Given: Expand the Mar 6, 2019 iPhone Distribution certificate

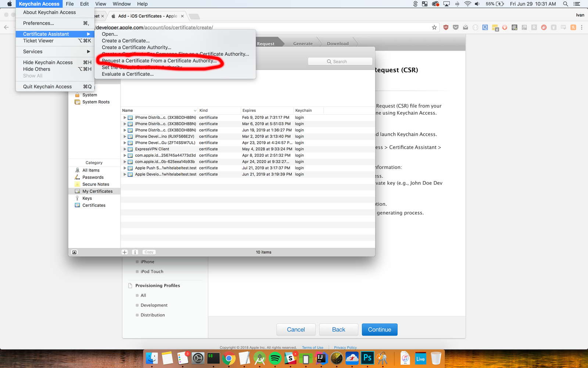Looking at the screenshot, I should pyautogui.click(x=125, y=124).
